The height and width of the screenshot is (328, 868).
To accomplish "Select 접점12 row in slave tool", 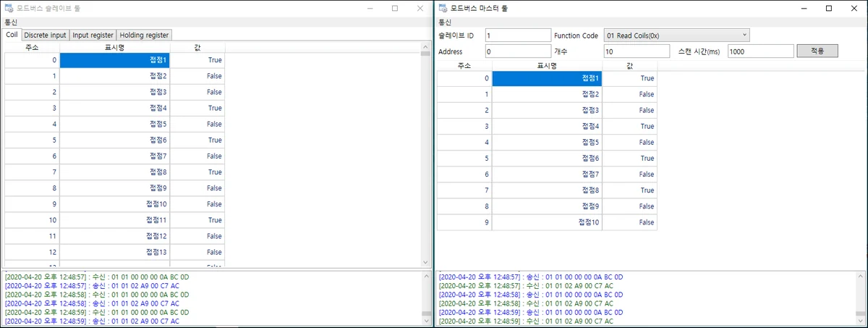I will (x=115, y=236).
